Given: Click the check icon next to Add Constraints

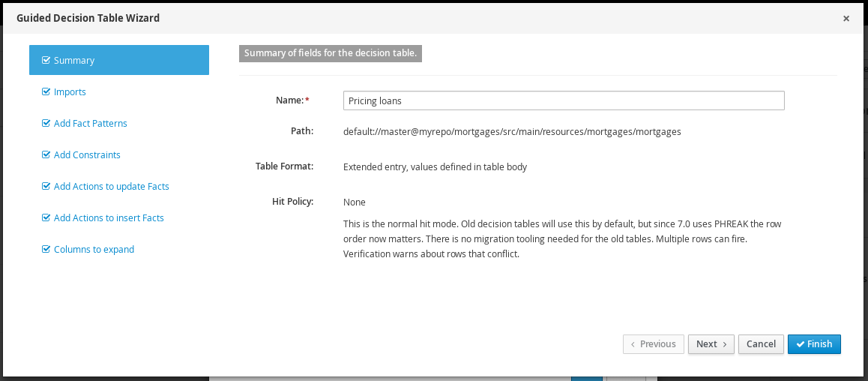Looking at the screenshot, I should pos(46,155).
